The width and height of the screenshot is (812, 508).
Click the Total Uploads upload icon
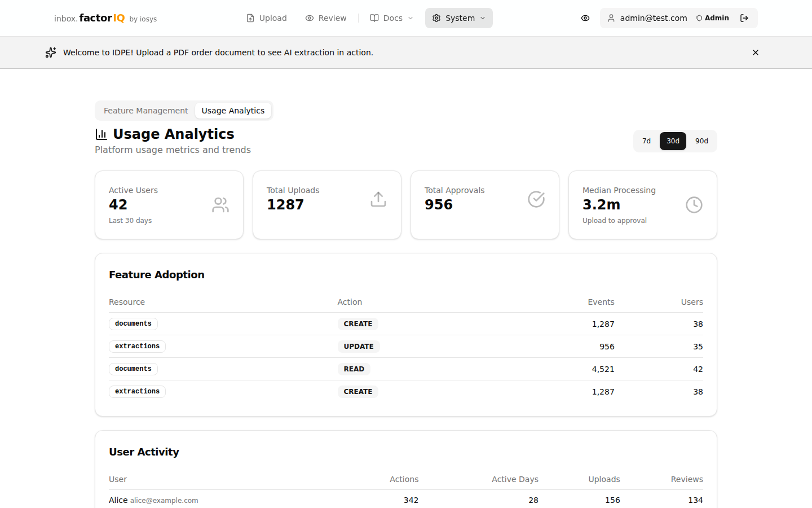(x=378, y=199)
